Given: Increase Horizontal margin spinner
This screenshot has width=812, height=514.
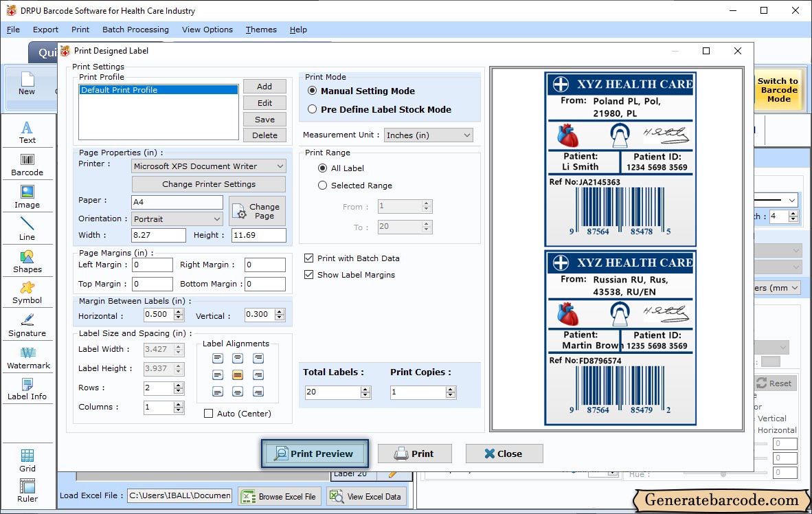Looking at the screenshot, I should pos(179,311).
